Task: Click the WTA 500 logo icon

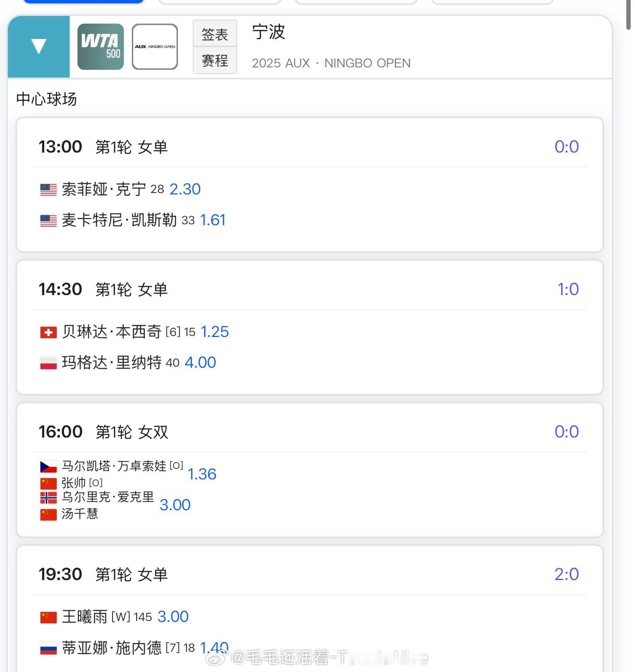Action: (101, 47)
